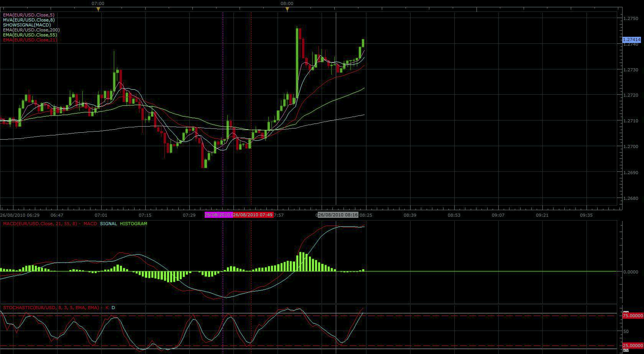The height and width of the screenshot is (354, 644).
Task: Click the K line legend label in Stochastic panel
Action: [107, 308]
